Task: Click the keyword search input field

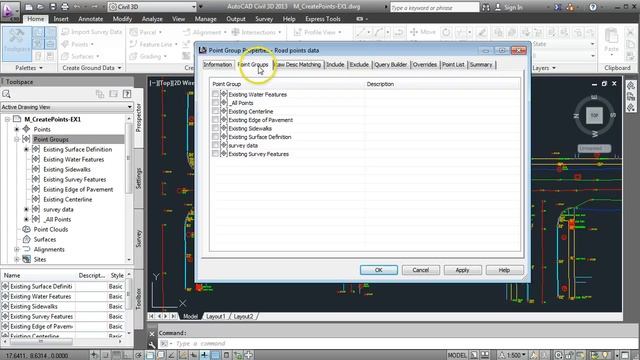Action: [x=434, y=7]
